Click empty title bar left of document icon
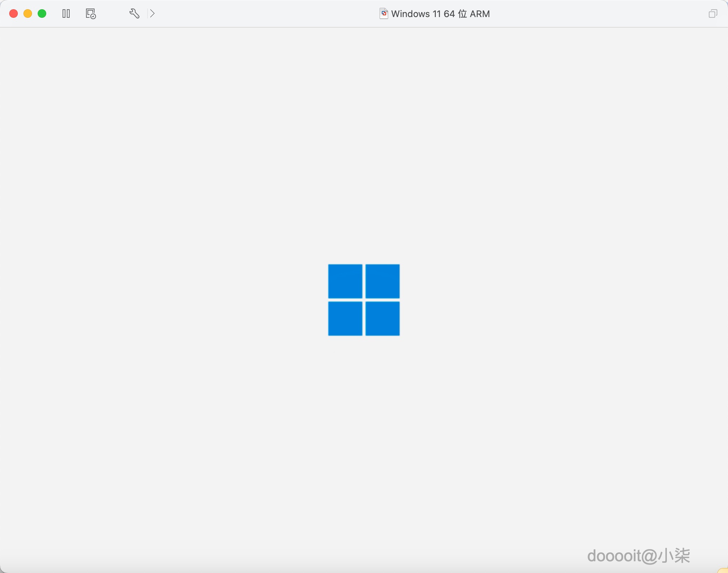 tap(267, 14)
